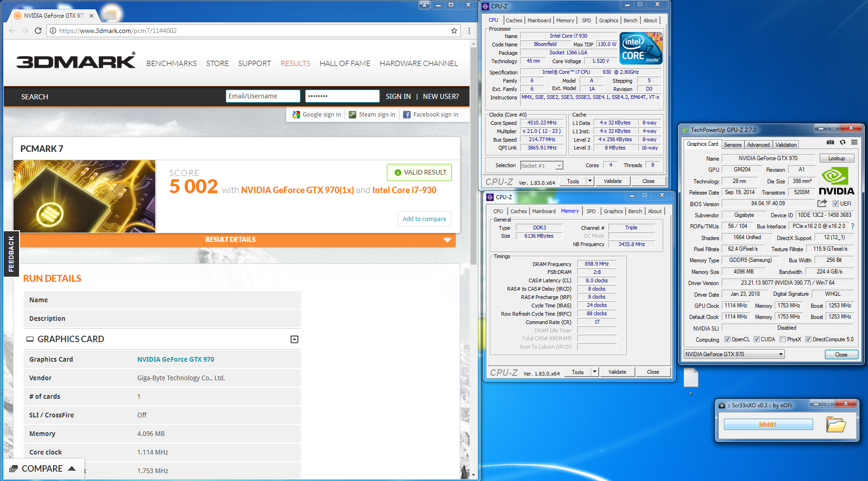The height and width of the screenshot is (481, 868).
Task: Open the Caches tab in top CPU-Z window
Action: click(x=514, y=20)
